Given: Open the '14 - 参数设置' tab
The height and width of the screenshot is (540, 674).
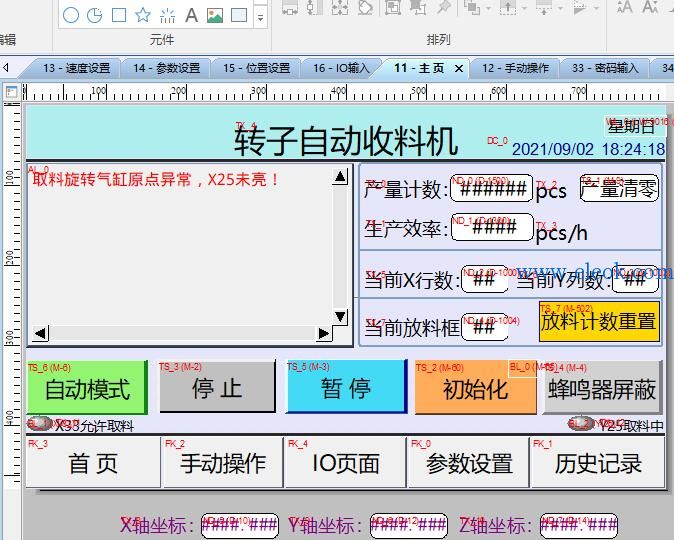Looking at the screenshot, I should (x=166, y=68).
